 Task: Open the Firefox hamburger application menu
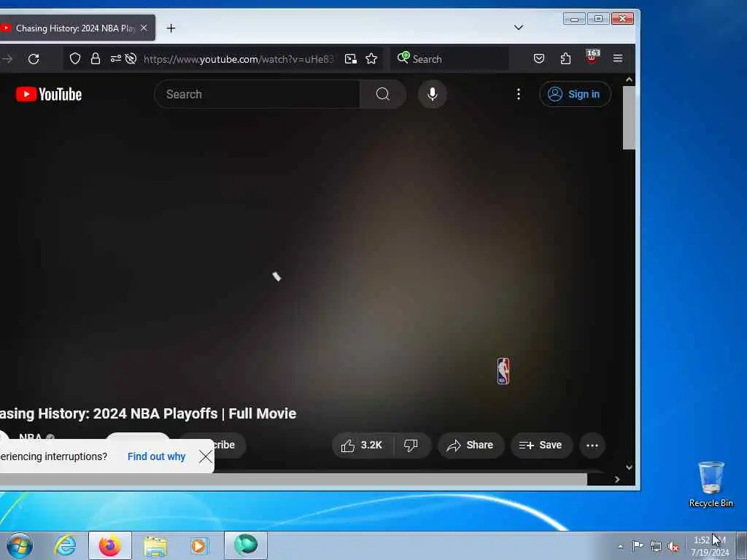(x=618, y=58)
